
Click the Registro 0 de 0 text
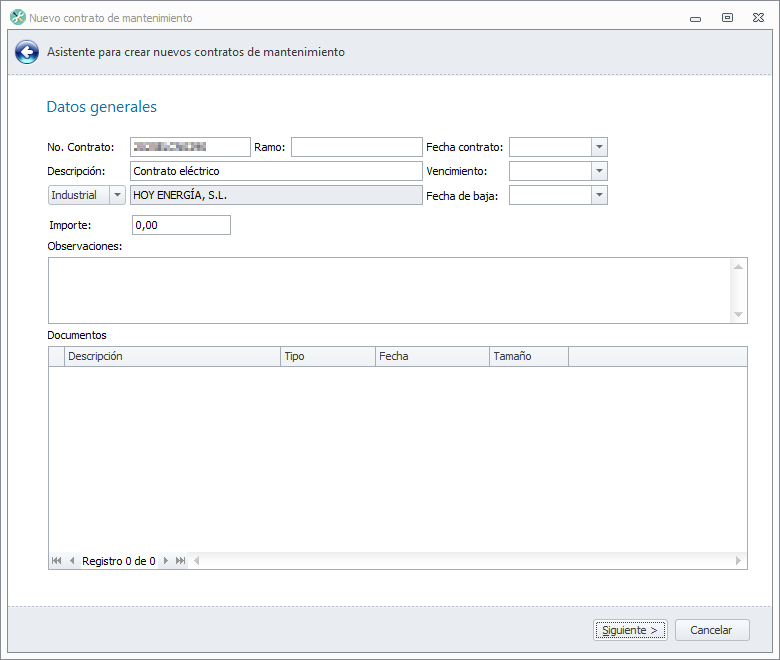point(119,561)
